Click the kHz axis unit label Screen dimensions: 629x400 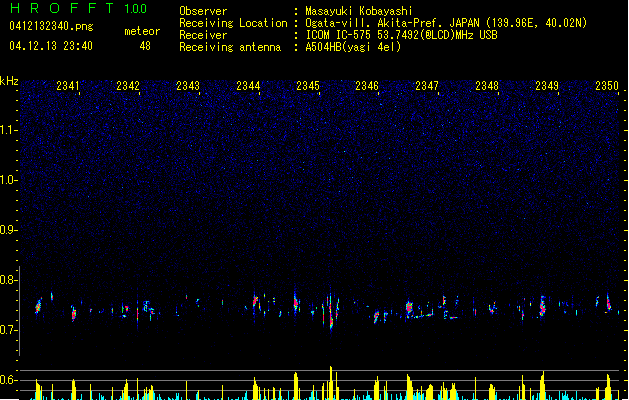click(x=9, y=81)
